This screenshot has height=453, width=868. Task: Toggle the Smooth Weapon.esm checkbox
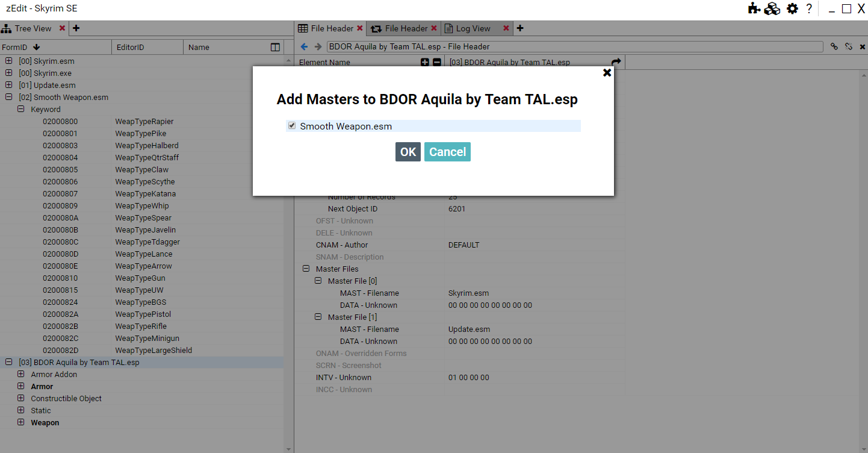292,126
